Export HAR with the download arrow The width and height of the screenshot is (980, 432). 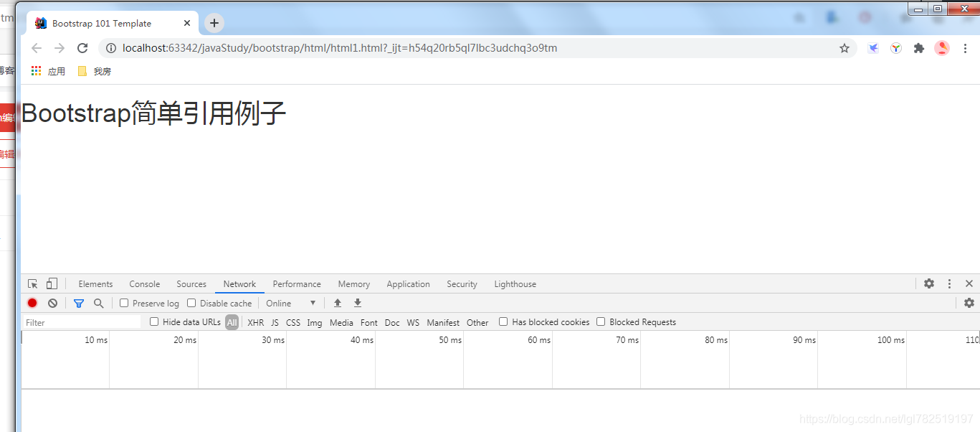point(358,303)
